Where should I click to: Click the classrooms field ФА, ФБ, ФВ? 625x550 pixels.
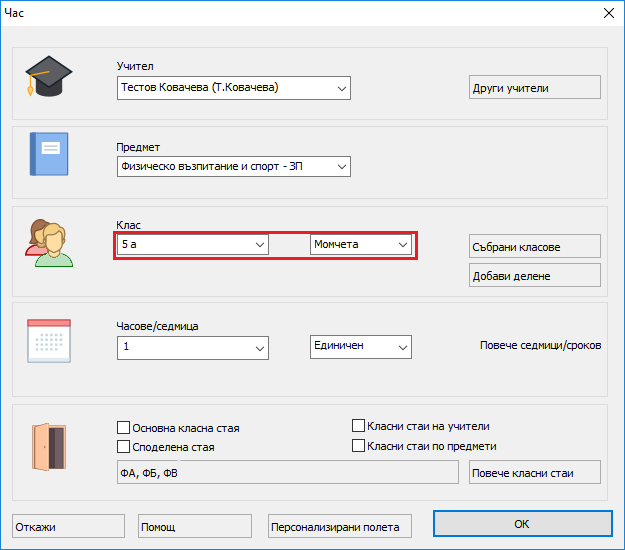(288, 472)
